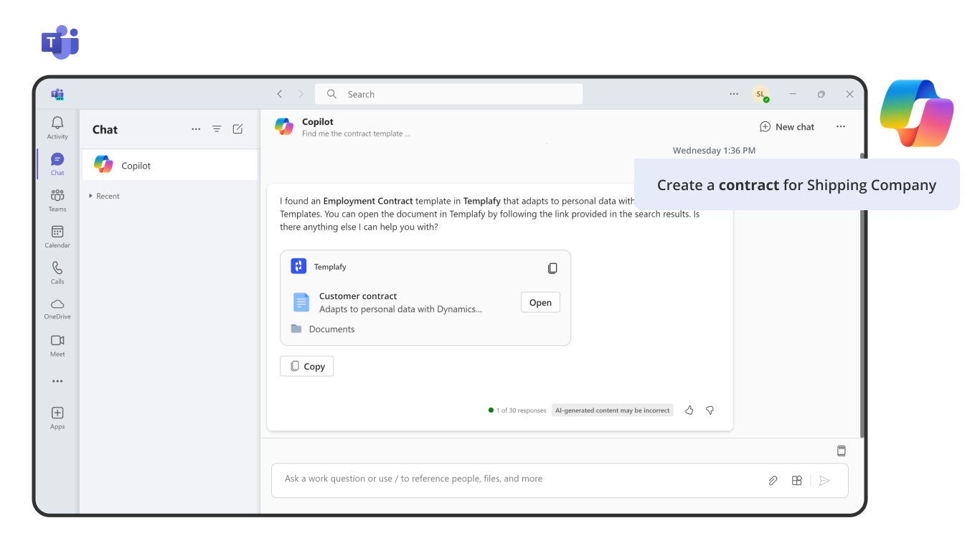980x551 pixels.
Task: Go forward with the right arrow
Action: tap(301, 94)
